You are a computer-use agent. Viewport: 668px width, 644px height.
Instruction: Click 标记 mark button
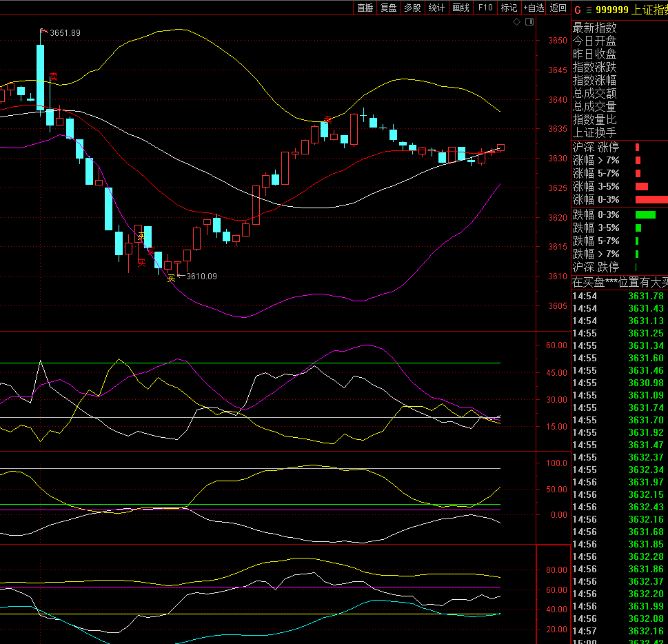click(x=509, y=8)
